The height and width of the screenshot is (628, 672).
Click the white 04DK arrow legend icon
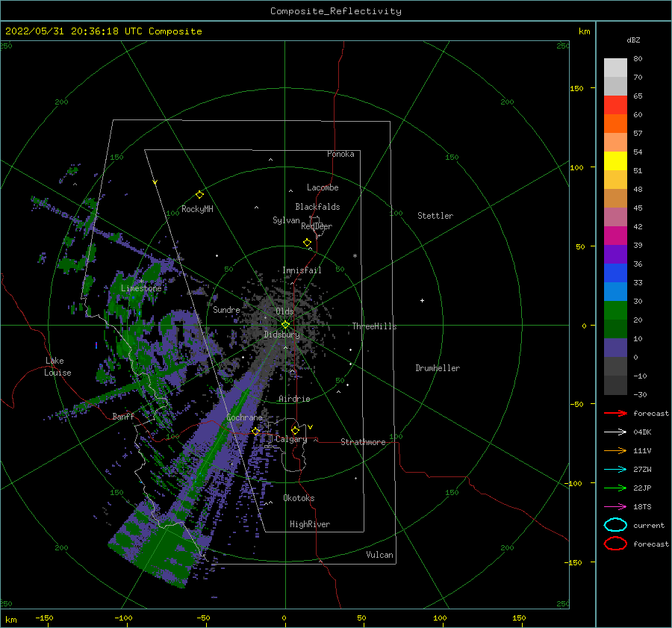pyautogui.click(x=615, y=432)
